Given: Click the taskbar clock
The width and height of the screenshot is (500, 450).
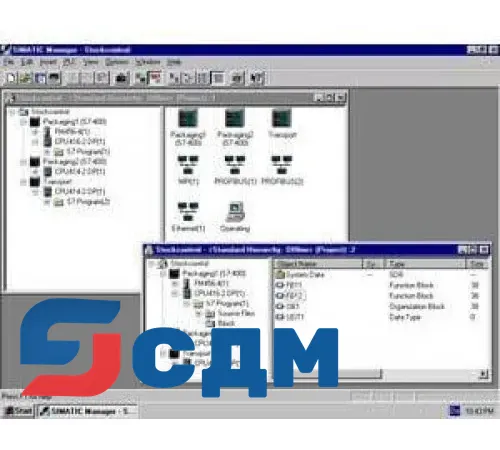Looking at the screenshot, I should point(479,411).
